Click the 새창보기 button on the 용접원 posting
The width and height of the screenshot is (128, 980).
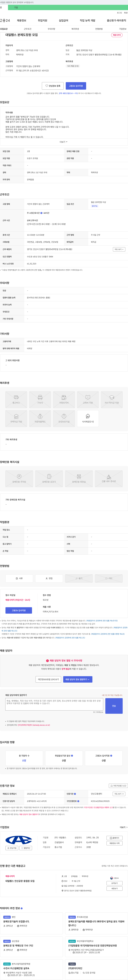[x=114, y=889]
